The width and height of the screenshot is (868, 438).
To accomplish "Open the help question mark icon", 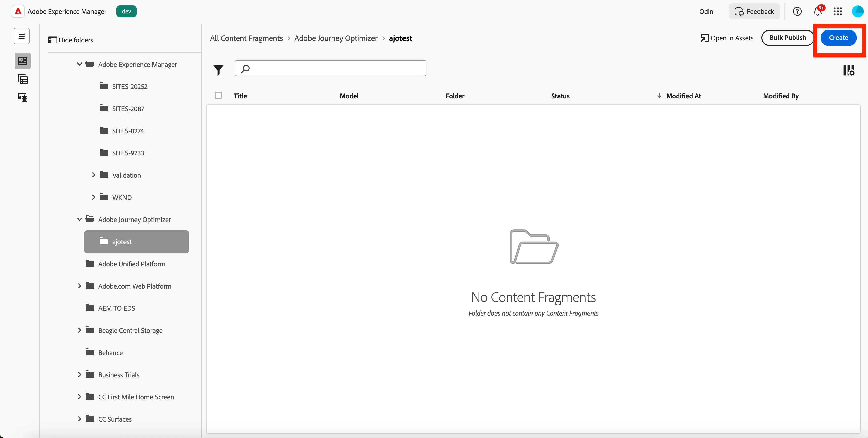I will [797, 11].
